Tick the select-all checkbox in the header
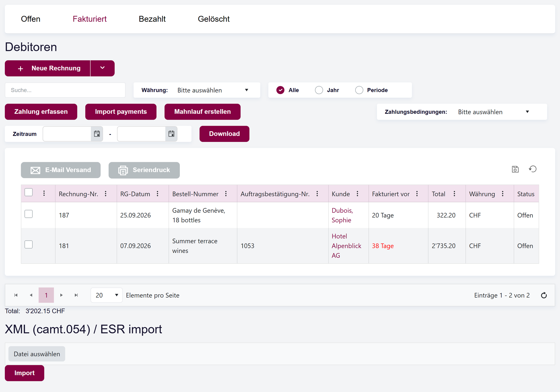Image resolution: width=560 pixels, height=392 pixels. coord(28,192)
